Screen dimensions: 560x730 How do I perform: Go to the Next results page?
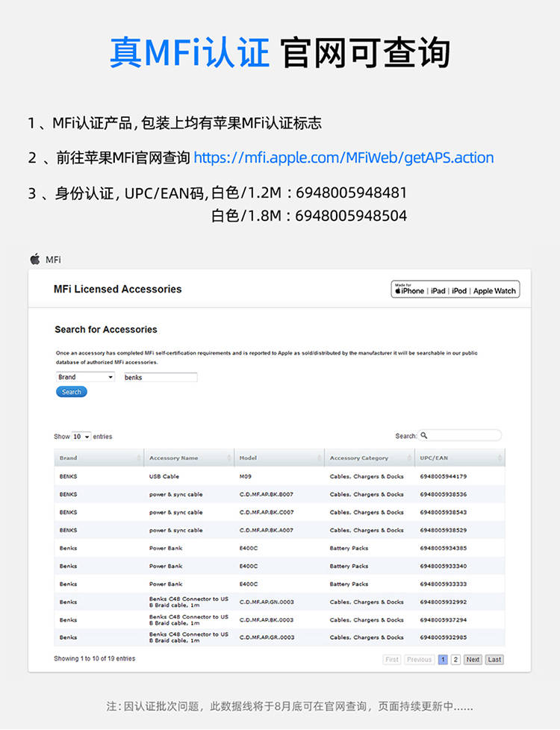pyautogui.click(x=473, y=660)
